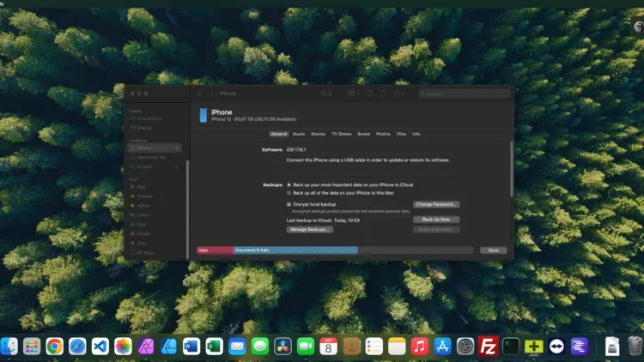Click the Finder search field
Viewport: 644px width, 362px height.
click(x=464, y=94)
